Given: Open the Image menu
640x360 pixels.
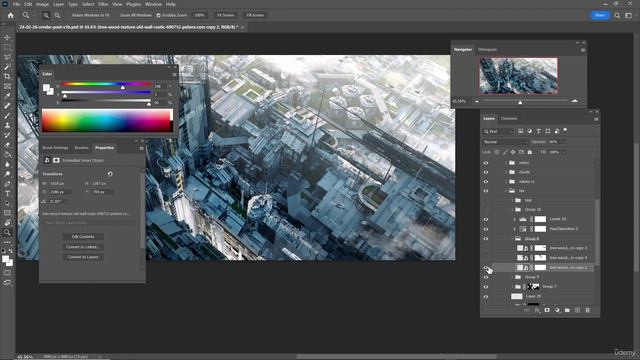Looking at the screenshot, I should click(x=42, y=4).
